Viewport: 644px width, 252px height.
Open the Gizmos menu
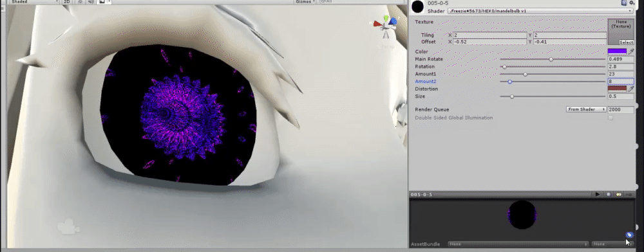[x=305, y=2]
